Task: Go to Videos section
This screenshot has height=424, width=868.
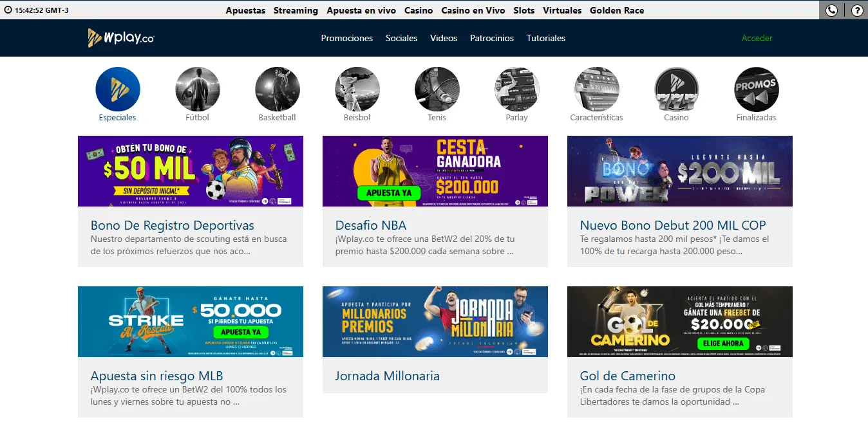Action: (444, 38)
